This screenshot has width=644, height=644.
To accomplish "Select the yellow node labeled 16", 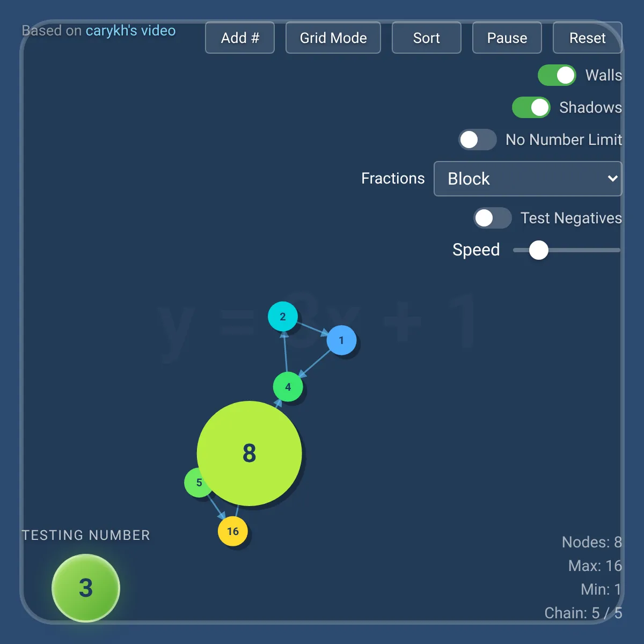I will point(233,531).
